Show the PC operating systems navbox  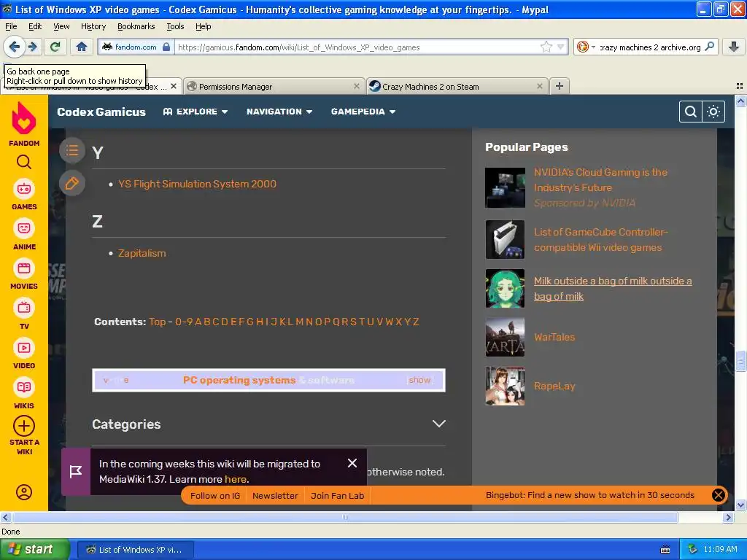pyautogui.click(x=419, y=380)
